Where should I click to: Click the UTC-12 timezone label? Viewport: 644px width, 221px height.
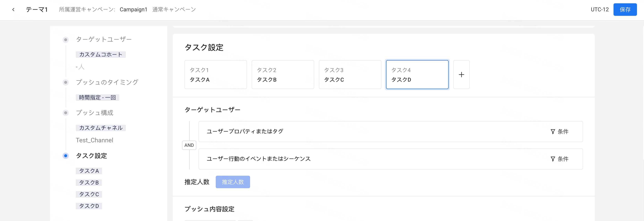(x=599, y=10)
